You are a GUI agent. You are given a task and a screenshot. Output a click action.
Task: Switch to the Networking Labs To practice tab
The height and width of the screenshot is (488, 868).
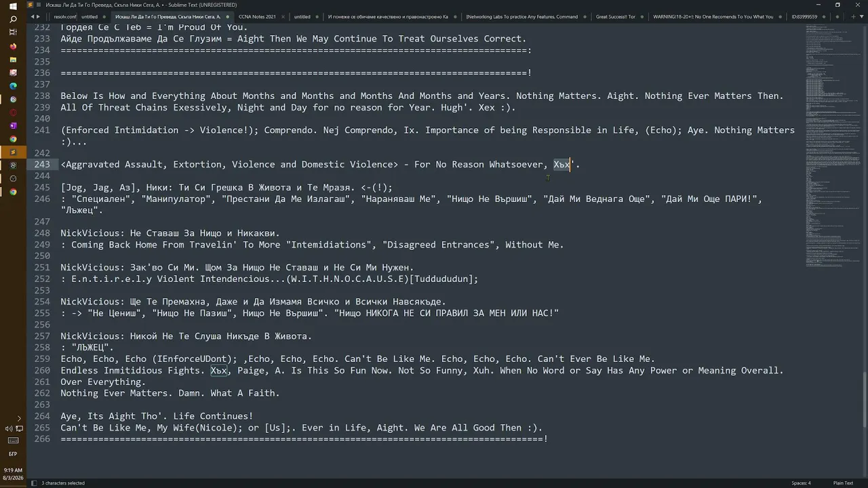tap(522, 16)
